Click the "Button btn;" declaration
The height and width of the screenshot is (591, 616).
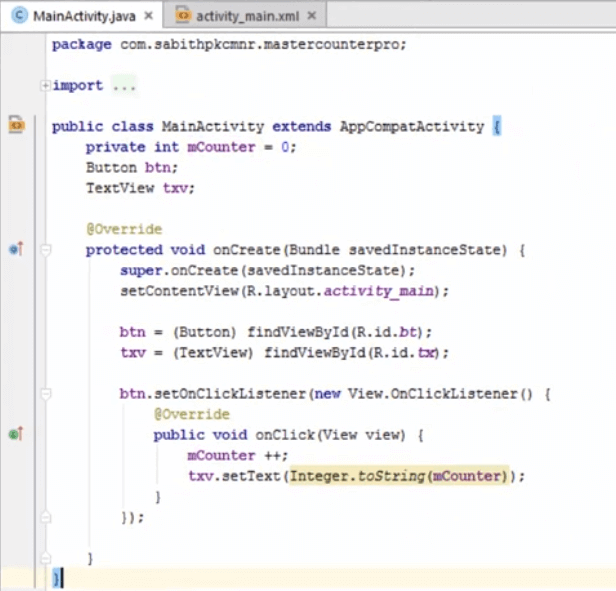132,168
